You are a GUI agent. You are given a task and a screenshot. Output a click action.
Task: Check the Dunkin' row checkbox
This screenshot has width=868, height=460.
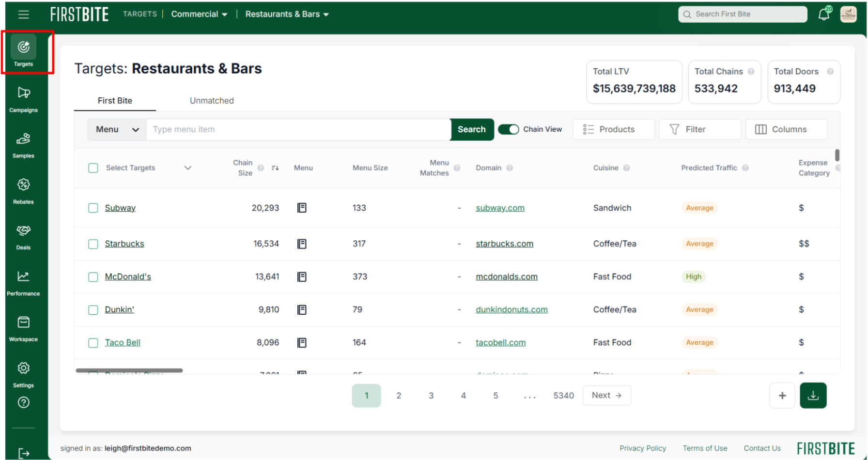93,309
